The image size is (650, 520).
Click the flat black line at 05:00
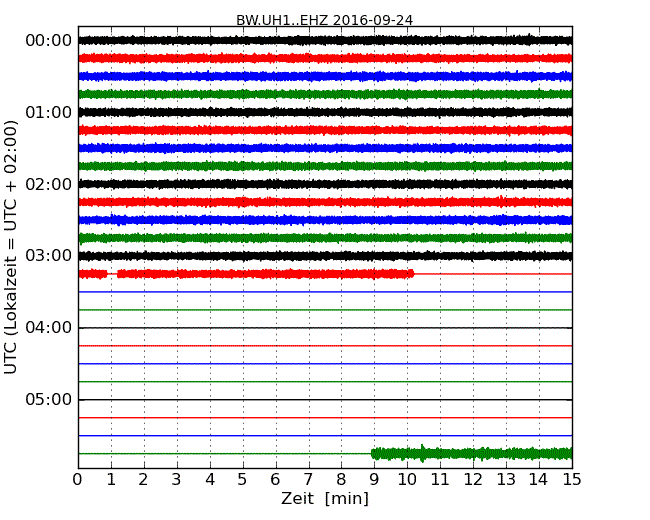[324, 400]
